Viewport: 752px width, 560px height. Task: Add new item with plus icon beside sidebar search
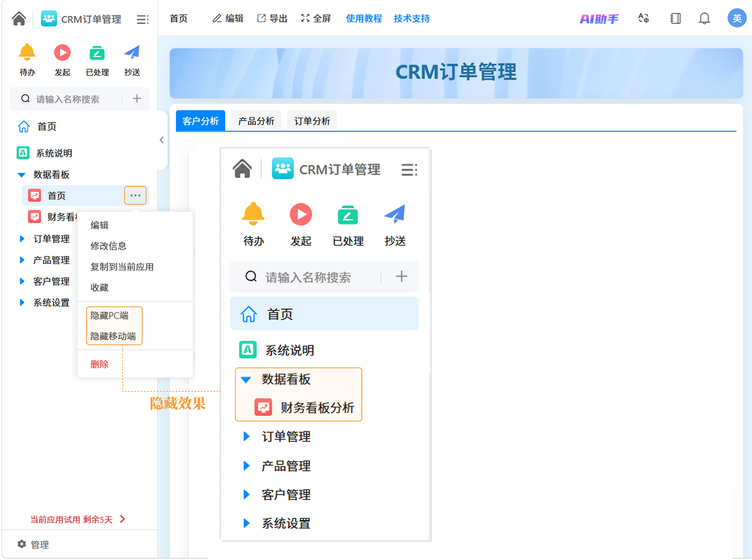tap(137, 99)
